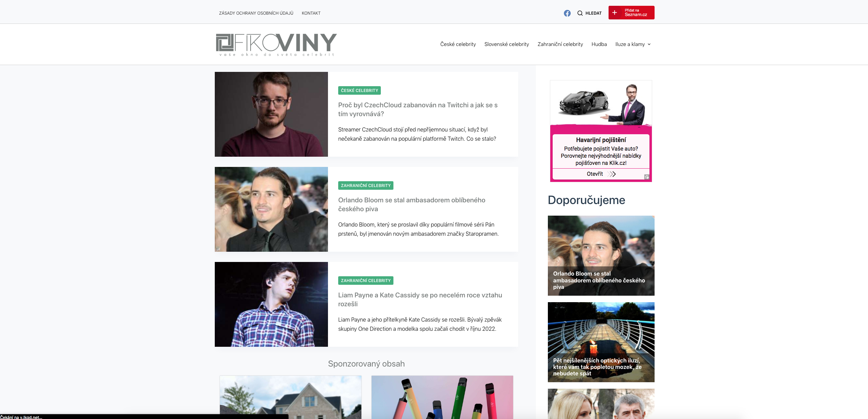
Task: Click Otevřít in the insurance ad
Action: [x=595, y=174]
